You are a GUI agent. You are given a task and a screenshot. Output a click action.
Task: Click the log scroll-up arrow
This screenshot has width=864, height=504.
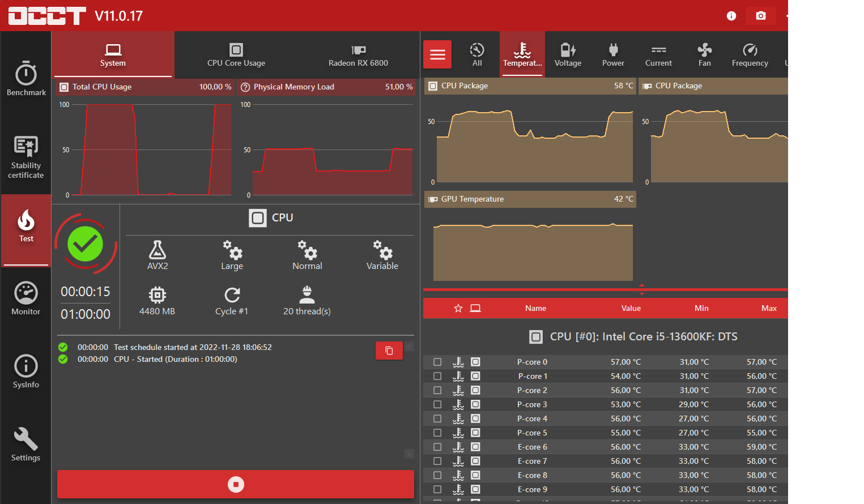pyautogui.click(x=409, y=346)
